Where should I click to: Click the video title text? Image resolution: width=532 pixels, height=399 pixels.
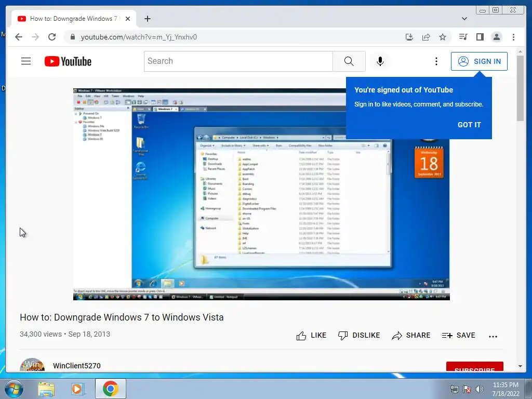(x=122, y=317)
